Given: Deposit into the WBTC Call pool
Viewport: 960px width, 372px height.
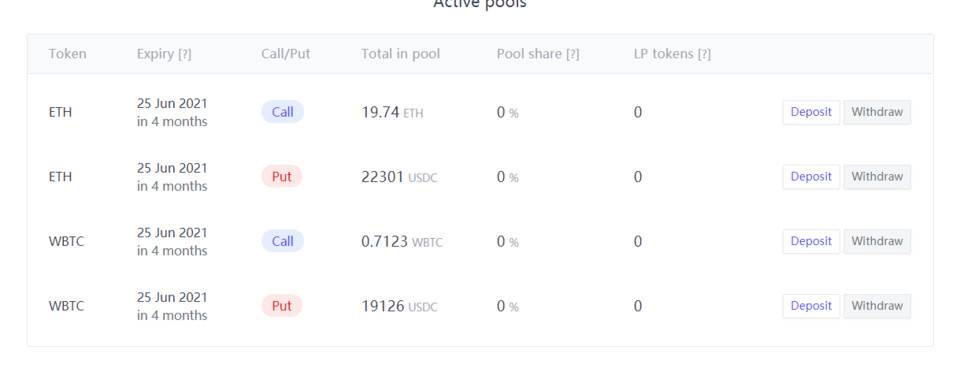Looking at the screenshot, I should click(811, 242).
